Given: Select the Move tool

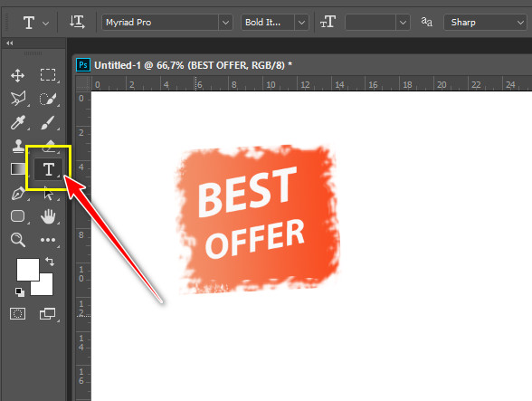Looking at the screenshot, I should [18, 75].
